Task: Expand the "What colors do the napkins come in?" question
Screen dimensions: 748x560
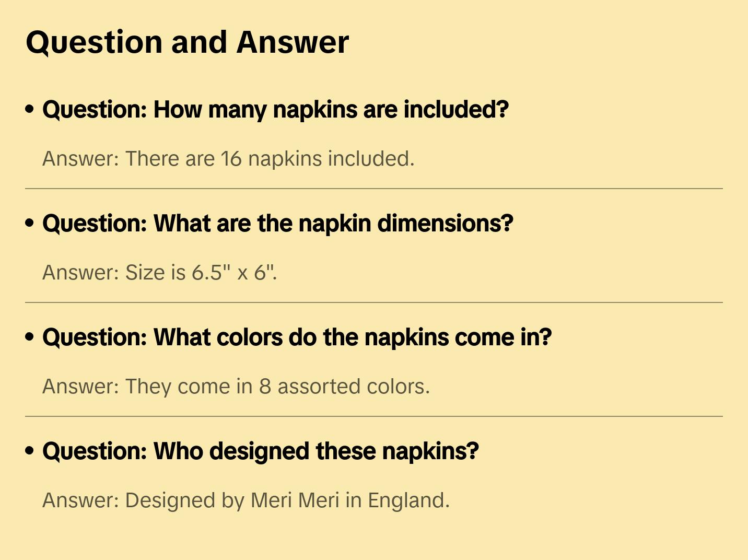Action: [297, 337]
